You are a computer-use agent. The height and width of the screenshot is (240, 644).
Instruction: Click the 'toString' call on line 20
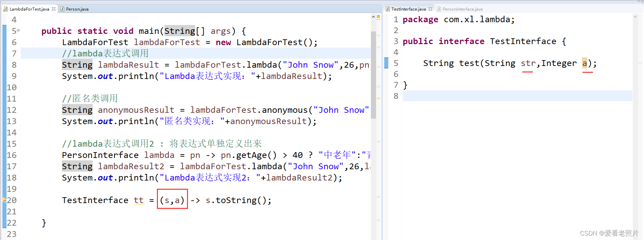(x=236, y=200)
